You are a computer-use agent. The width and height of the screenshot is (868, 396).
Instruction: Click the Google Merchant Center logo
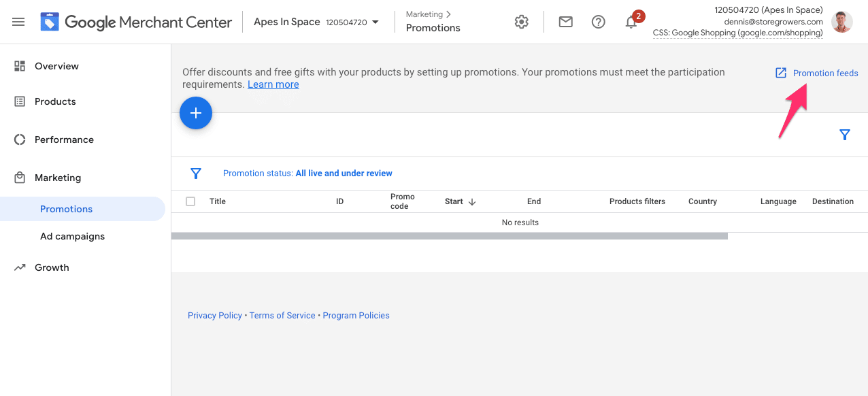click(x=136, y=22)
